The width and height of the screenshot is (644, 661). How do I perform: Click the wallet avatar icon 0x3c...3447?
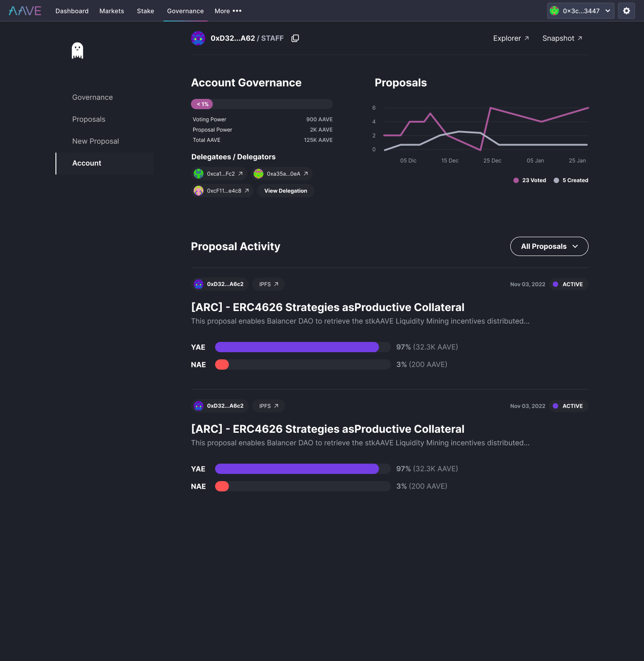point(555,11)
